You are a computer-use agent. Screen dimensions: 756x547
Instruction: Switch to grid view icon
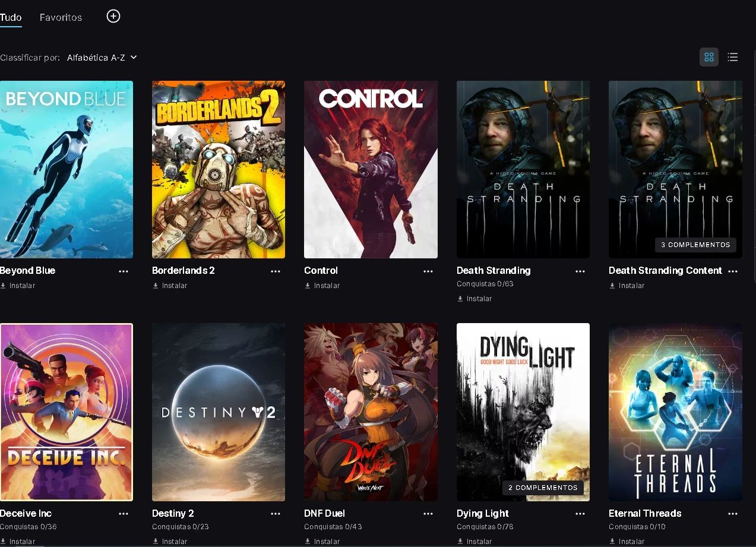[x=708, y=57]
